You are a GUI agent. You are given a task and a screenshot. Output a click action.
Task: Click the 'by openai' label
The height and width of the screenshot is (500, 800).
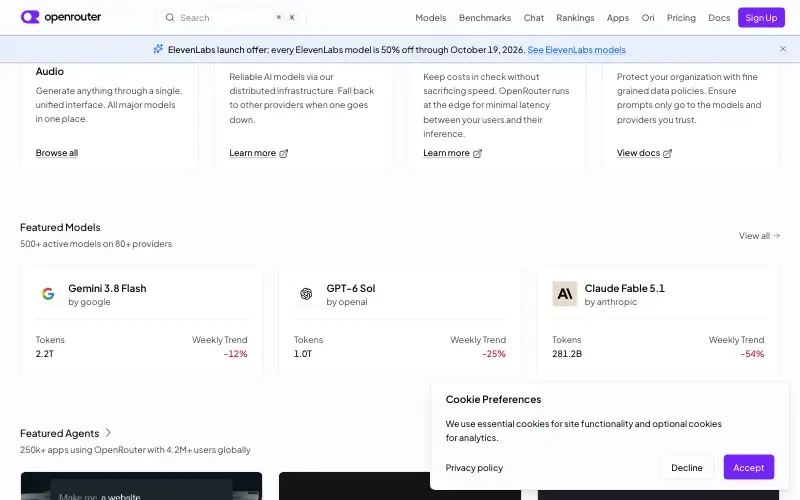pyautogui.click(x=347, y=302)
